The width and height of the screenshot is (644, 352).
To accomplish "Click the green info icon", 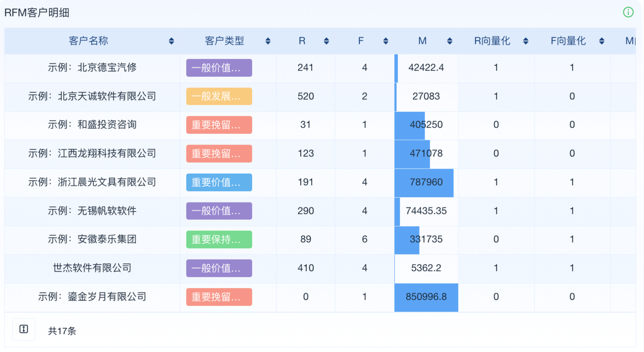I will pos(628,12).
